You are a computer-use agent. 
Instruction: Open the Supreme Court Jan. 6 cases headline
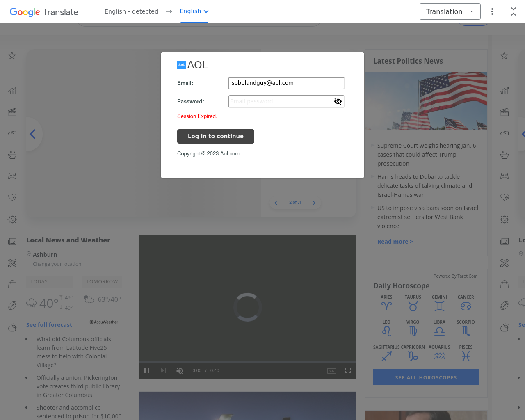[427, 155]
